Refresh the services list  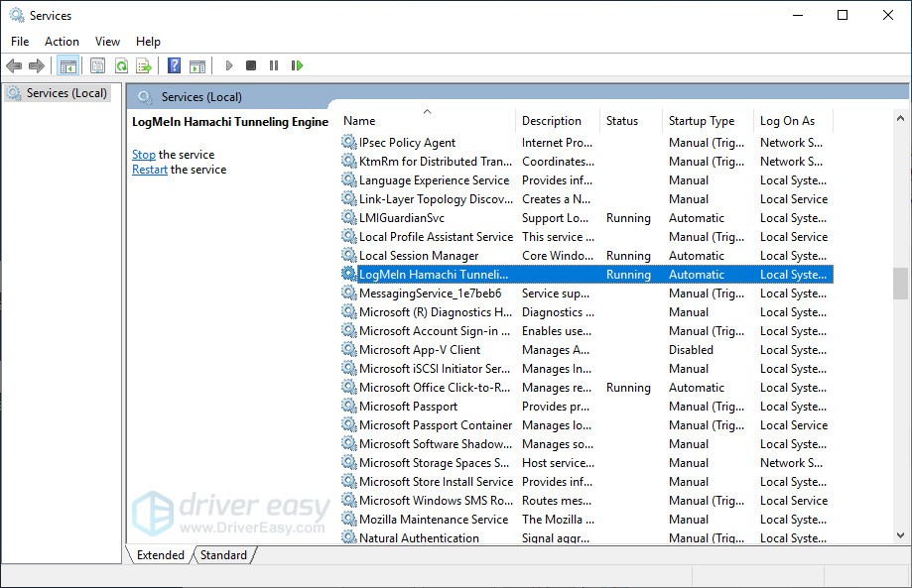pyautogui.click(x=120, y=65)
